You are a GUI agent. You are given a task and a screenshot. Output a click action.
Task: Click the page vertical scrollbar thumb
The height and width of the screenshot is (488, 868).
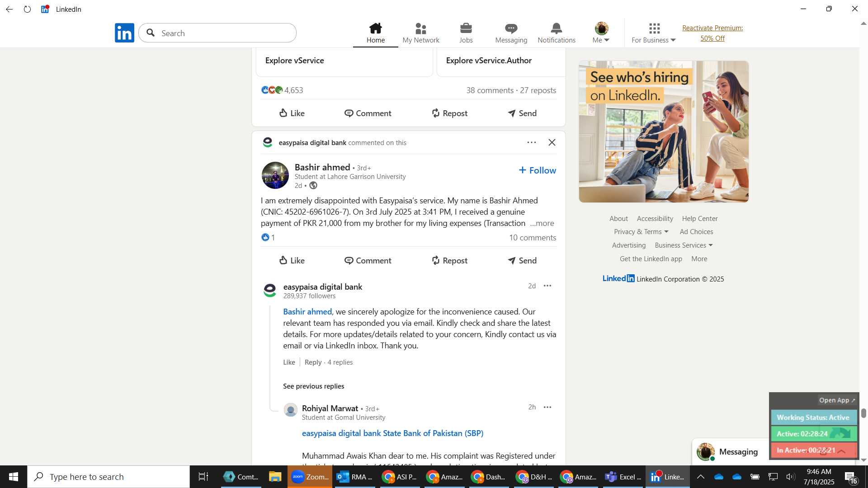pos(863,413)
